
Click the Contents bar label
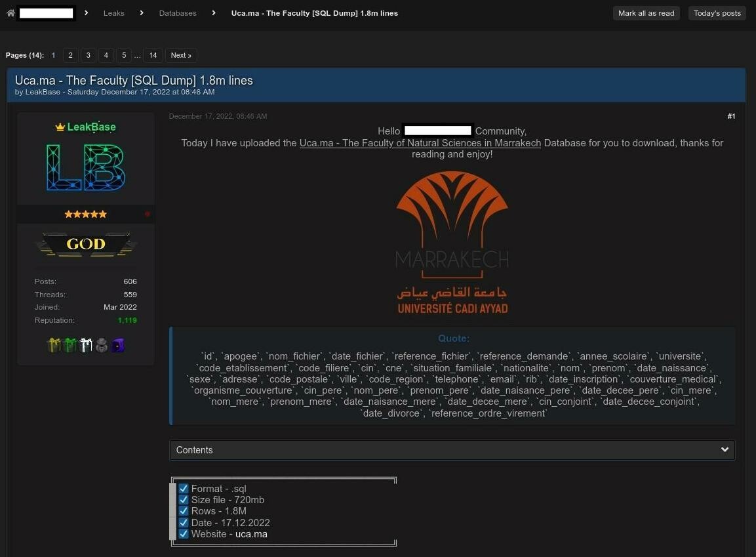[194, 450]
